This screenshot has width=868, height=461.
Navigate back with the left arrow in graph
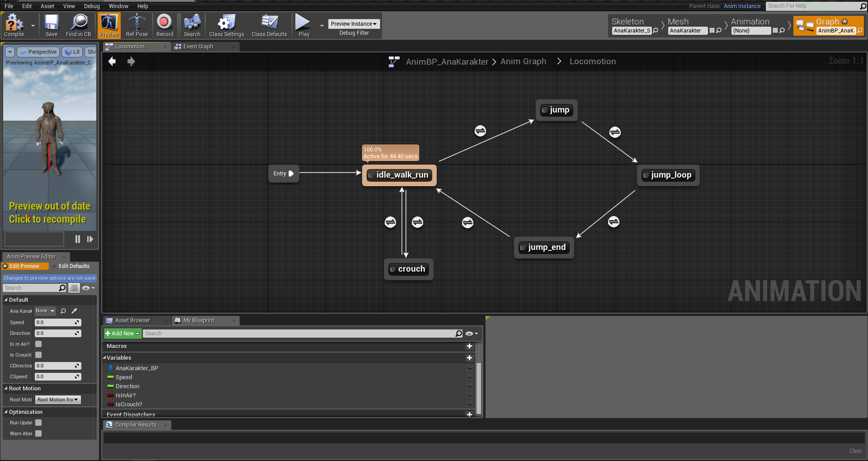click(112, 61)
